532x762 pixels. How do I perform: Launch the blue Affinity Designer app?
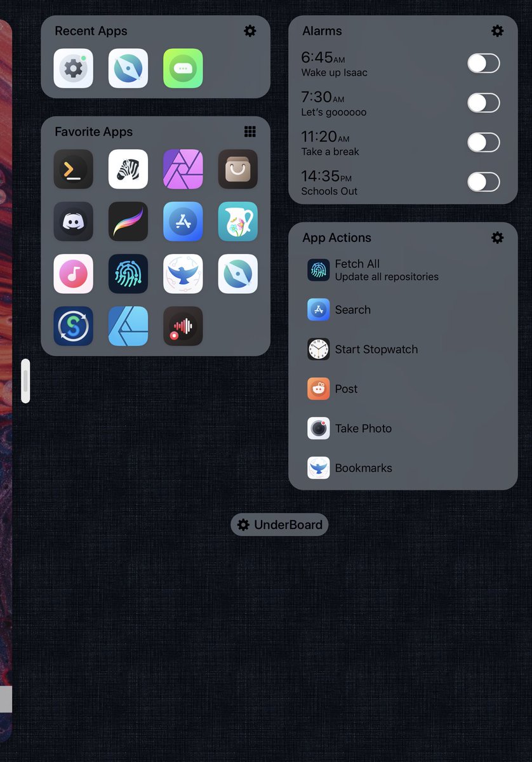[128, 326]
